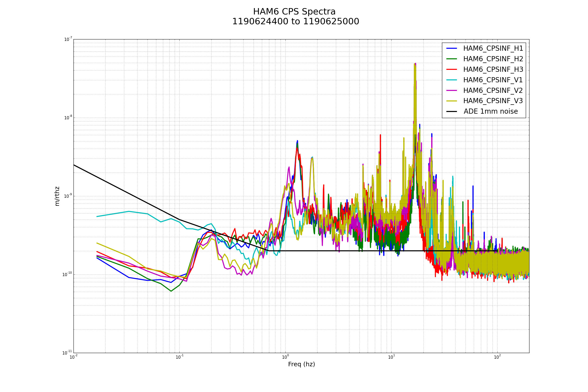Select ADE 1mm noise legend label
This screenshot has width=588, height=392.
click(x=491, y=111)
